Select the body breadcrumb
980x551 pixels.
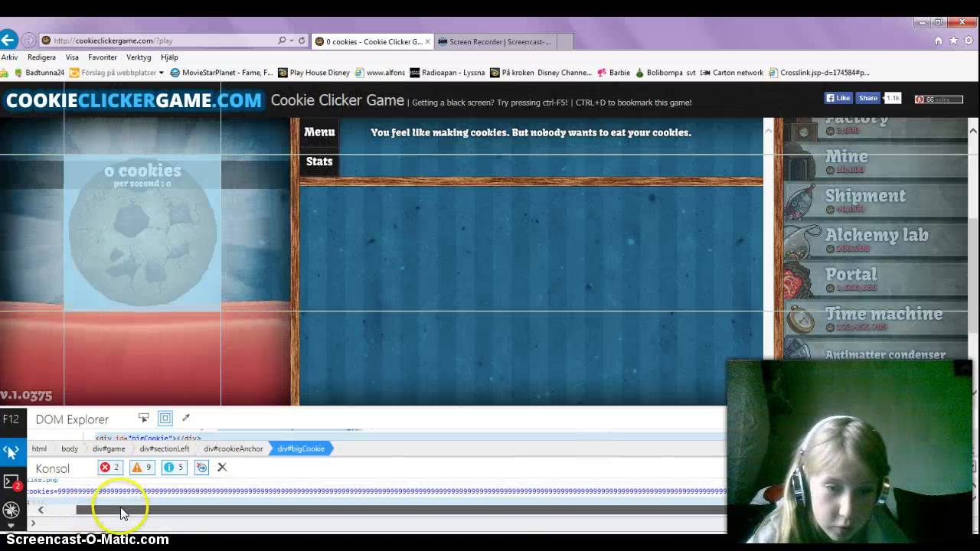[x=70, y=448]
